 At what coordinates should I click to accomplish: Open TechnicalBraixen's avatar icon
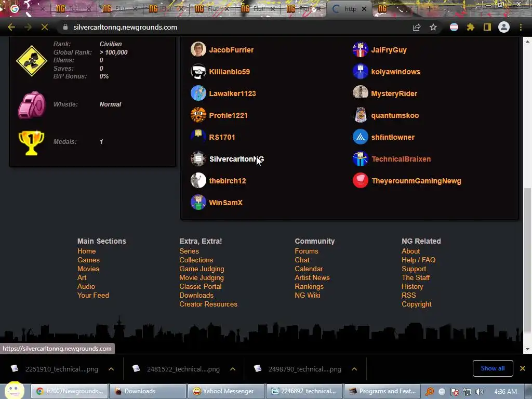[x=361, y=159]
